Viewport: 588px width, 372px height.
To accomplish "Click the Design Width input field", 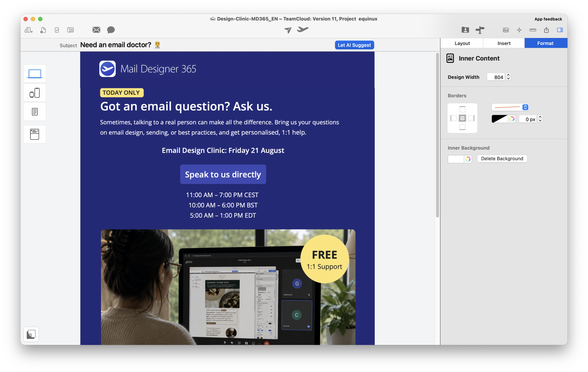I will (x=496, y=77).
